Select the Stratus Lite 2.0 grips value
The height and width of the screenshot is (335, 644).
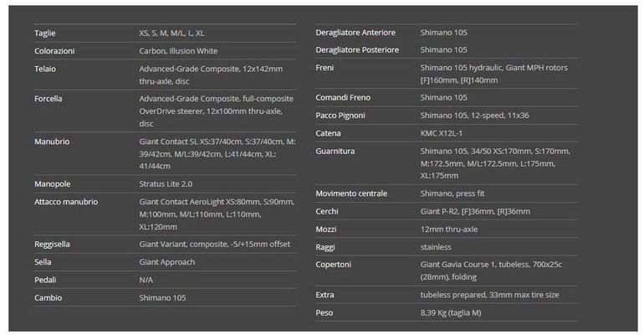166,183
